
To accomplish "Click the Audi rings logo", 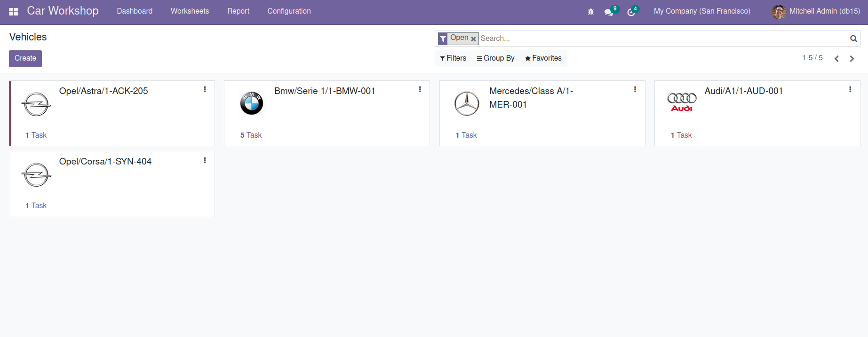I will (682, 102).
